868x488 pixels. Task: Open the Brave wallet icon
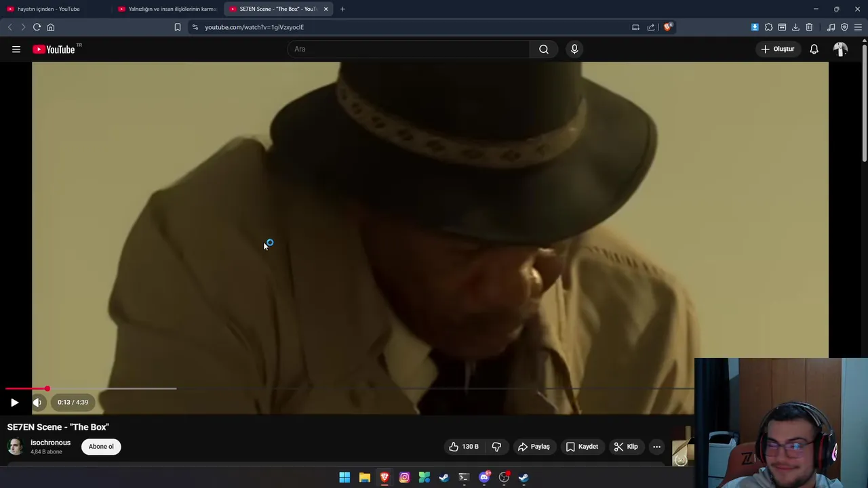pos(782,27)
